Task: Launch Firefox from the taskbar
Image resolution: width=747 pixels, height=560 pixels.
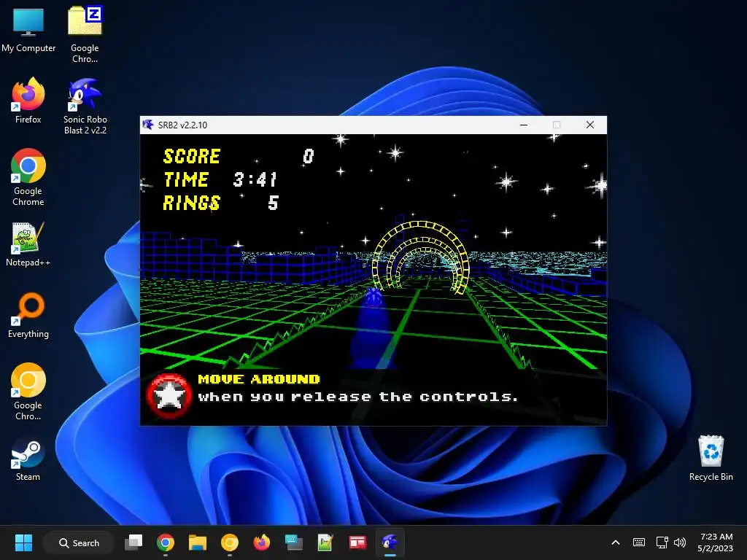Action: coord(262,542)
